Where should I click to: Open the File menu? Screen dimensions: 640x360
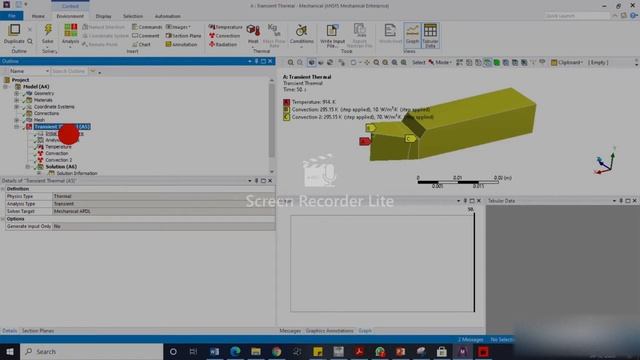pos(12,16)
